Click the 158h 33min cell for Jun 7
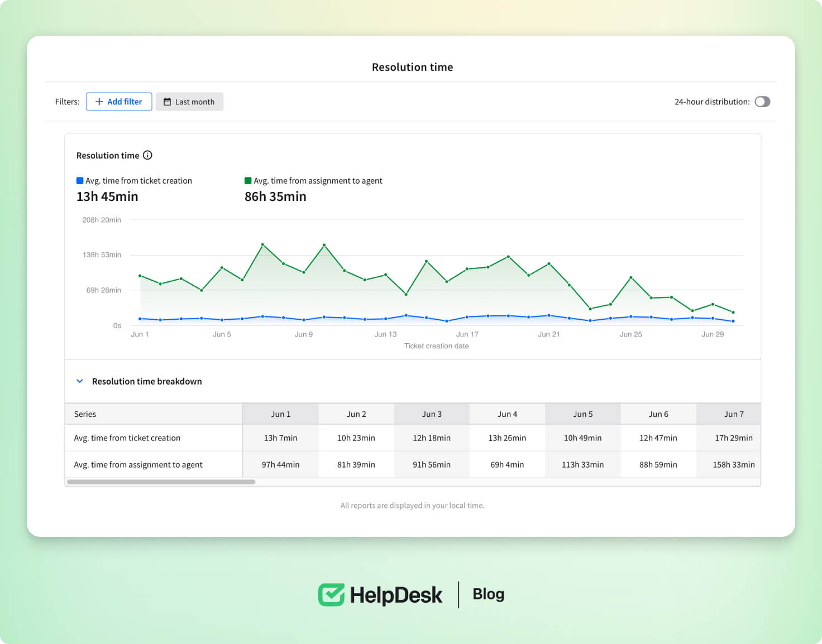The width and height of the screenshot is (822, 644). point(733,464)
